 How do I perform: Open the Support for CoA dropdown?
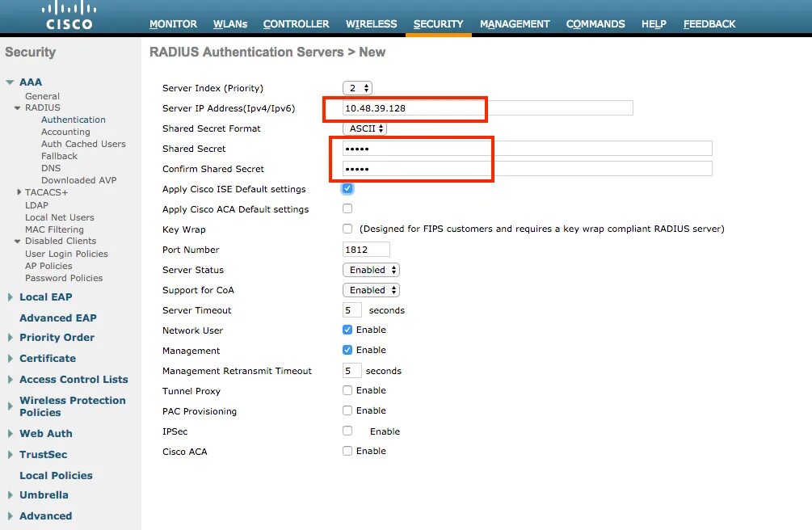[372, 290]
